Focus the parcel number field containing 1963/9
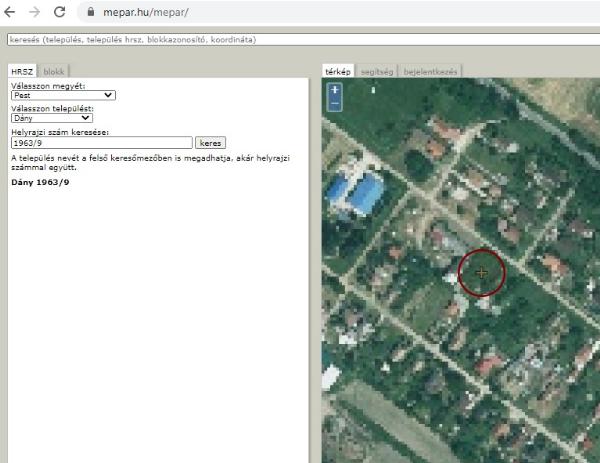 point(100,143)
